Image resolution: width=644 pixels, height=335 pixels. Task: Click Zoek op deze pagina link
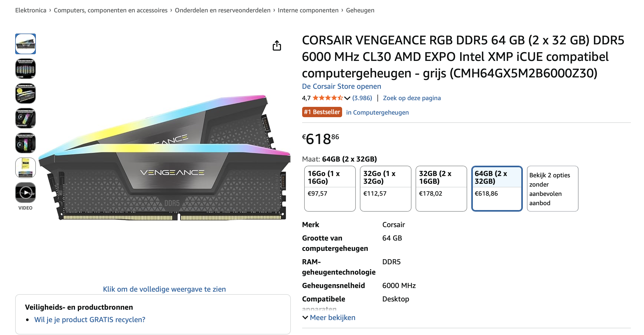coord(412,98)
